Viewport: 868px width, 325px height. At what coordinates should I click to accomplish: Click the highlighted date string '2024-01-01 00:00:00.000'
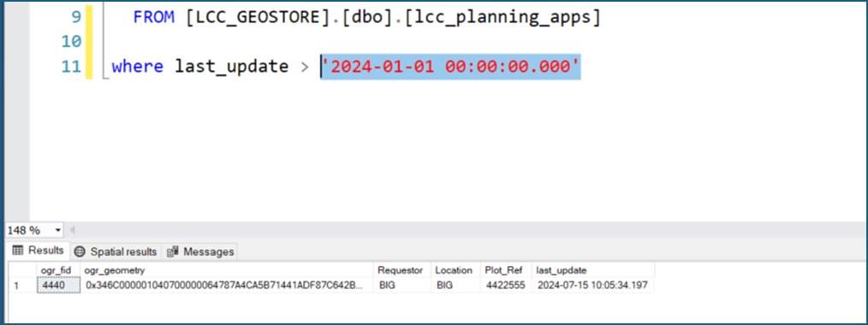pos(450,67)
